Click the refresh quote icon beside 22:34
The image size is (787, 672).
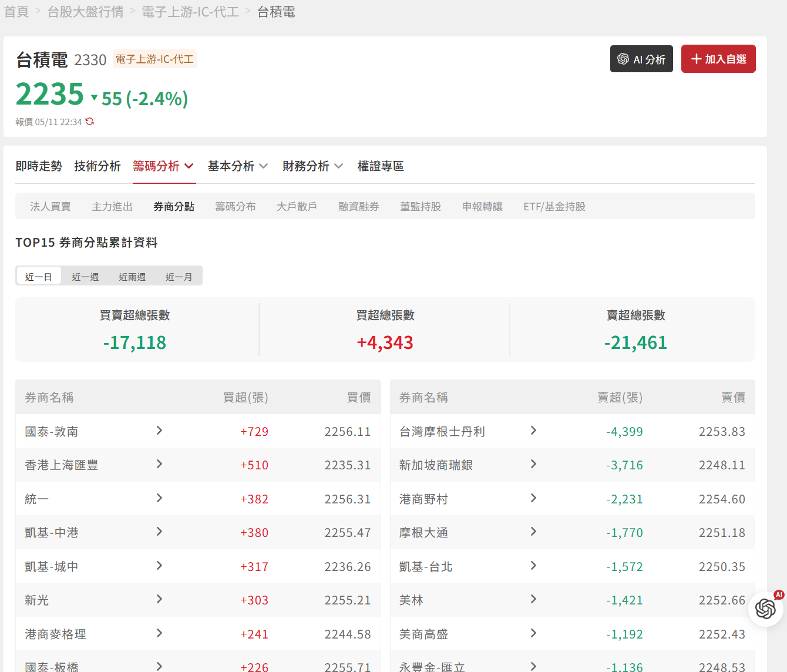[x=90, y=122]
